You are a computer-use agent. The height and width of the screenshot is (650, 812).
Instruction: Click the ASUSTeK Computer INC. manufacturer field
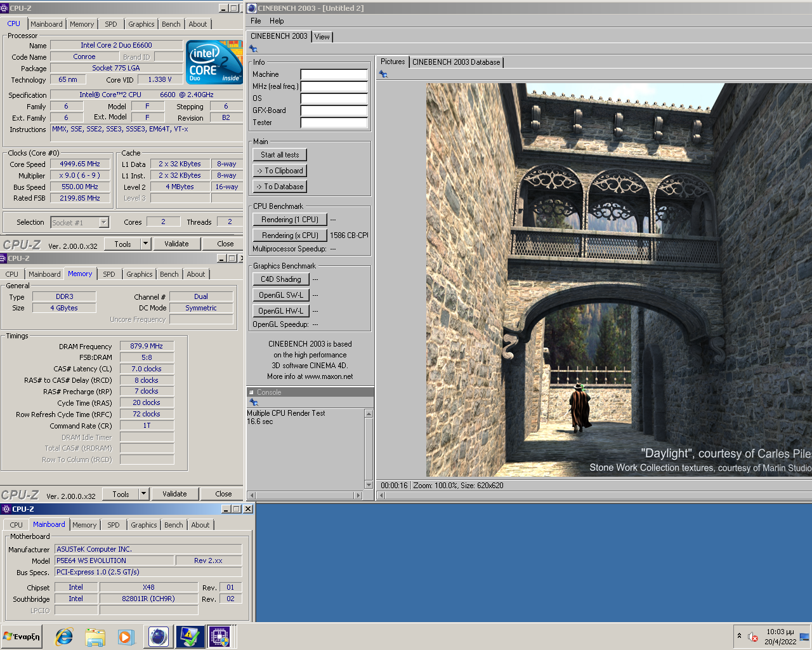click(148, 549)
